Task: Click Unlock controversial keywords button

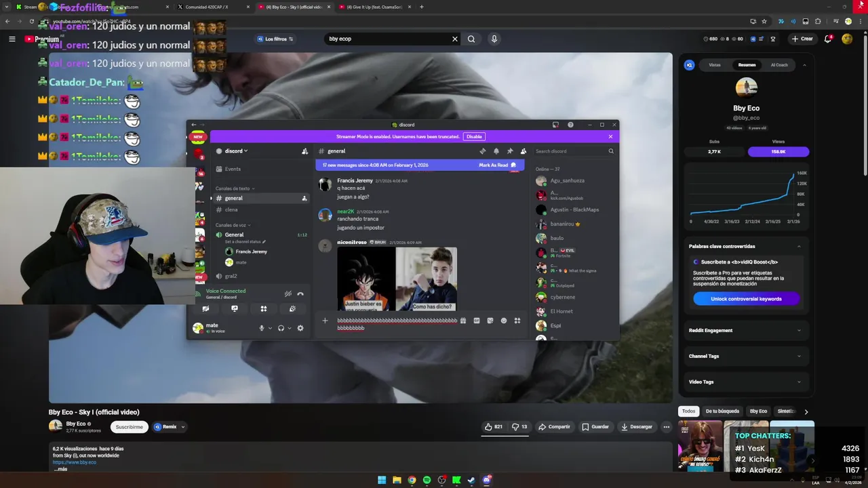Action: pos(746,299)
